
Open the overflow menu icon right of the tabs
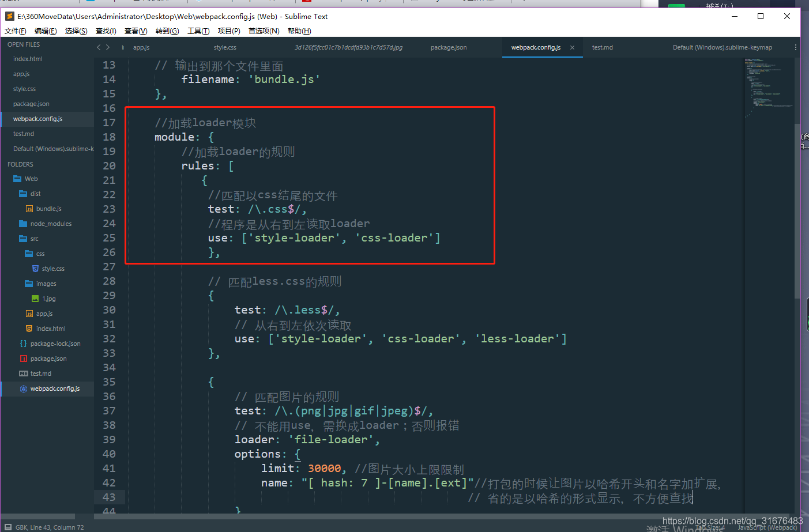click(x=796, y=47)
